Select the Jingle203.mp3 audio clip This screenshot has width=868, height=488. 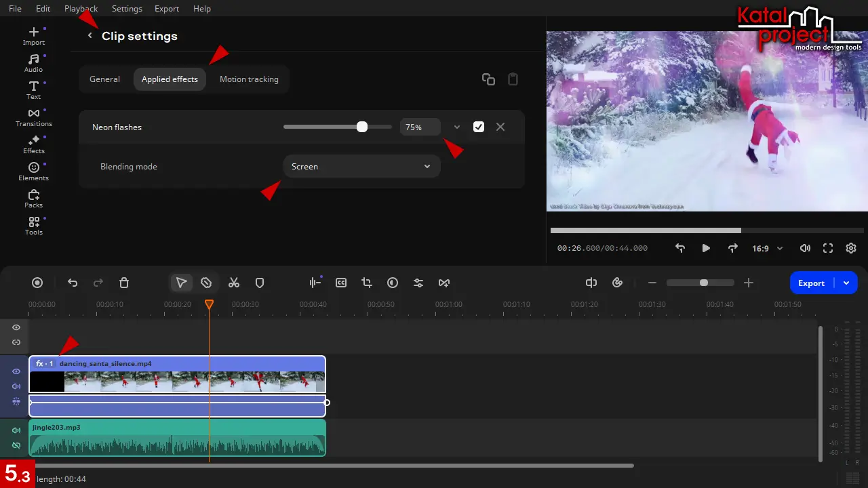click(x=176, y=439)
